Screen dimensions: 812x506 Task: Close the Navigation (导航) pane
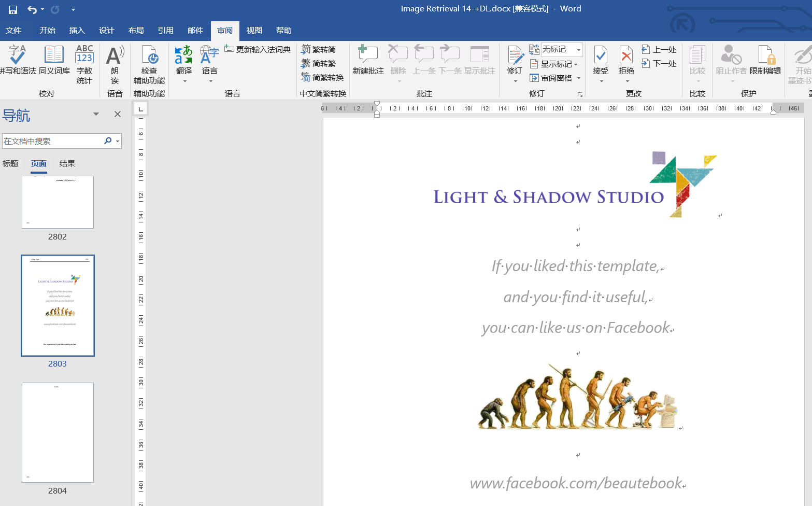[118, 114]
